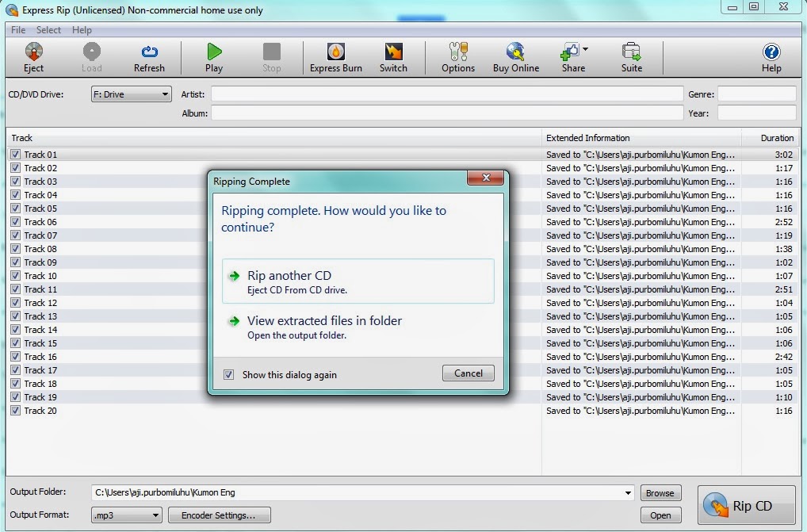Select the Track 19 row label
807x532 pixels.
40,397
